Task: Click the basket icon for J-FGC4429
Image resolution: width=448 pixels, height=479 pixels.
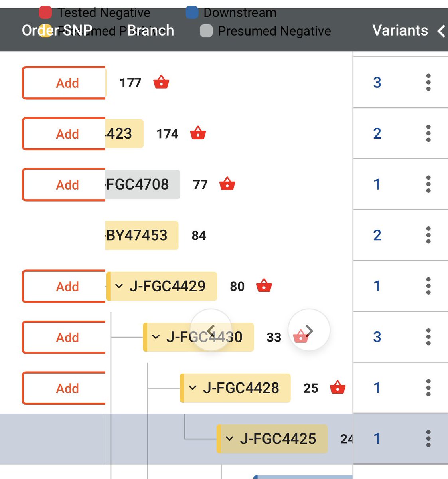Action: (x=264, y=286)
